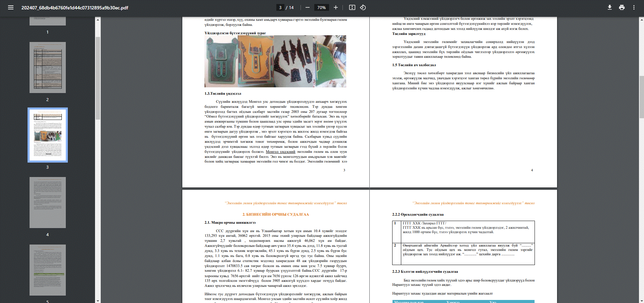Print the PDF document
The width and height of the screenshot is (644, 303).
pyautogui.click(x=622, y=7)
